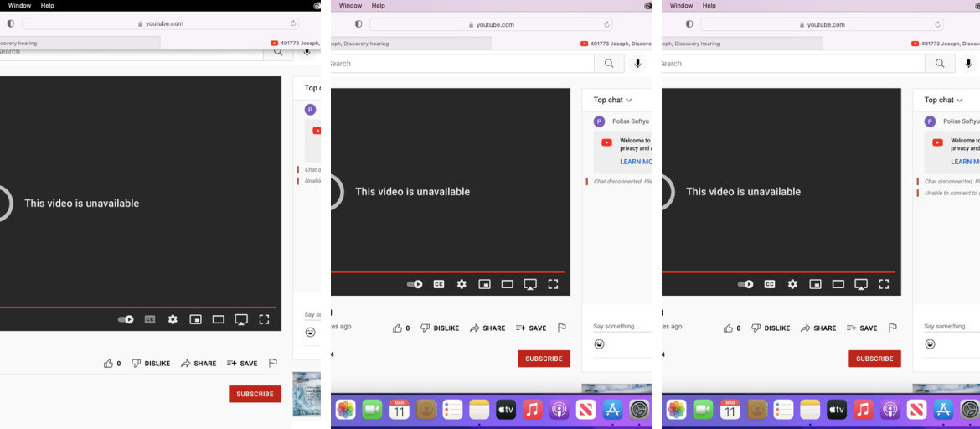This screenshot has height=429, width=980.
Task: Select the 491773 Joseph, Discovery hearing tab
Action: (x=620, y=44)
